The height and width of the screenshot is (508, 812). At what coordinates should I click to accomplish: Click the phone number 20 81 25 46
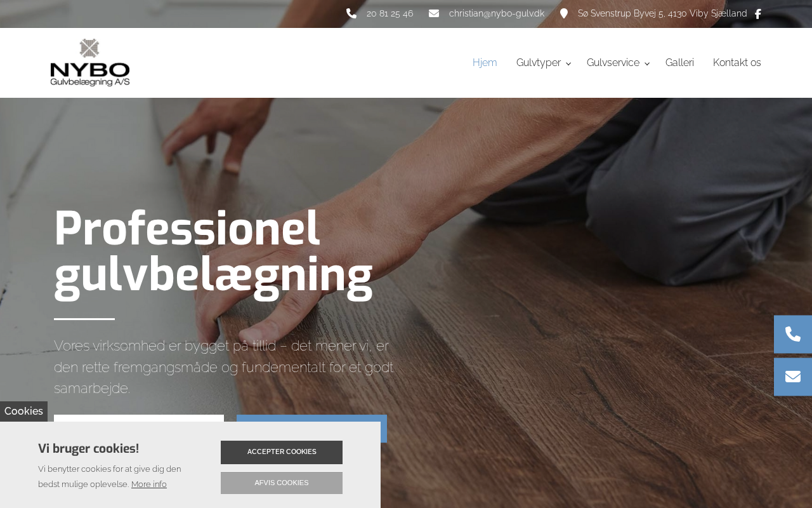390,13
